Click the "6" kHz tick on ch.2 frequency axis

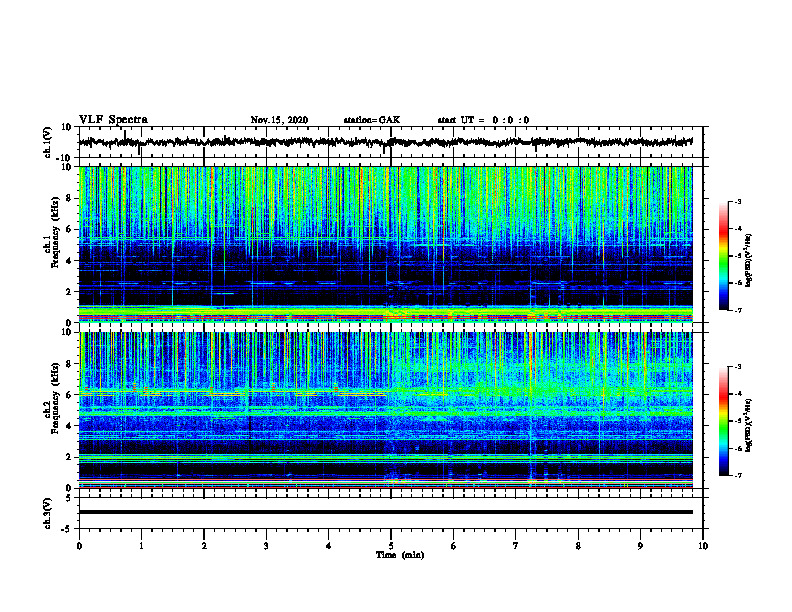pos(69,395)
